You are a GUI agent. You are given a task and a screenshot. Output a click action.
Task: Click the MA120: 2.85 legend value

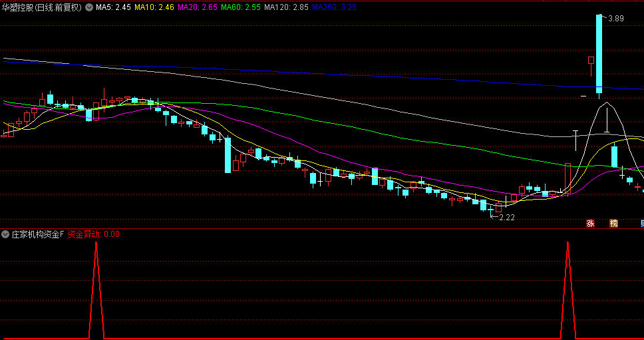(x=286, y=7)
